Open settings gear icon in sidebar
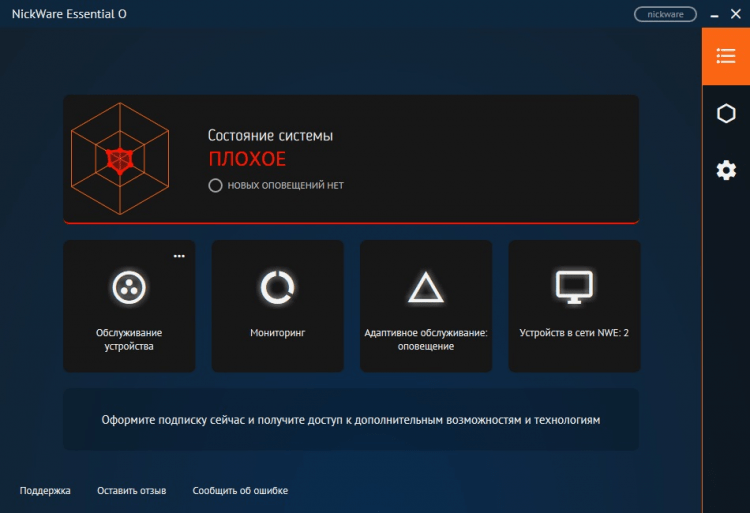The image size is (750, 513). click(x=726, y=170)
